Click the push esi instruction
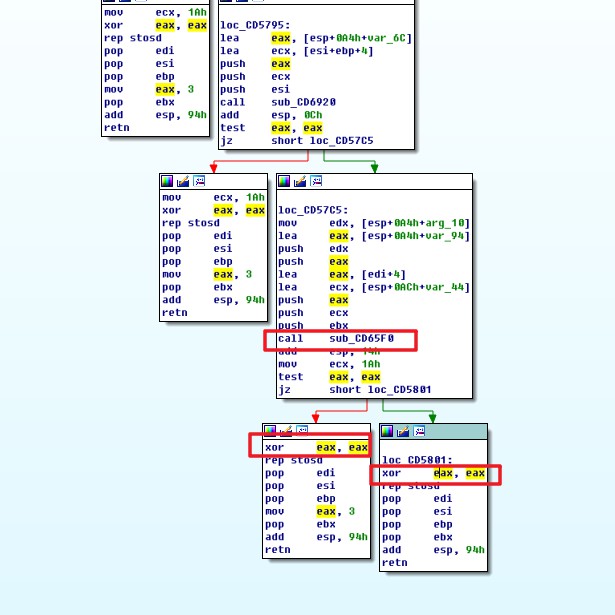 255,89
